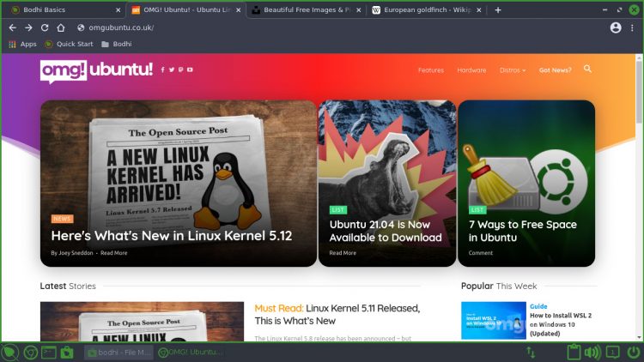644x362 pixels.
Task: Open the clipboard tray icon
Action: (x=574, y=353)
